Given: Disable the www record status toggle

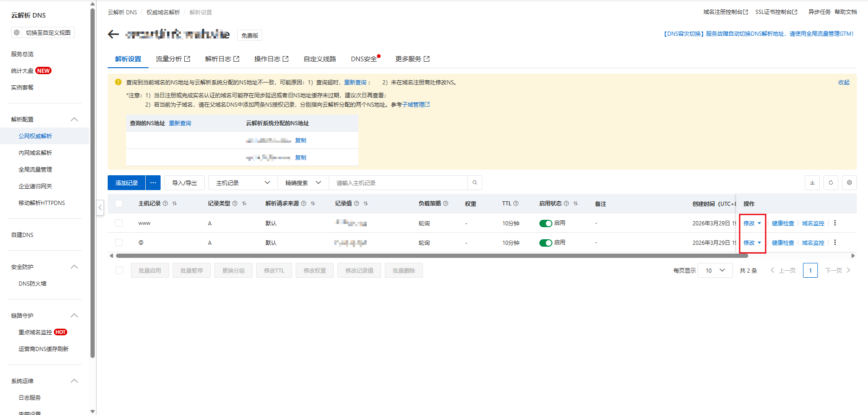Looking at the screenshot, I should pos(545,223).
